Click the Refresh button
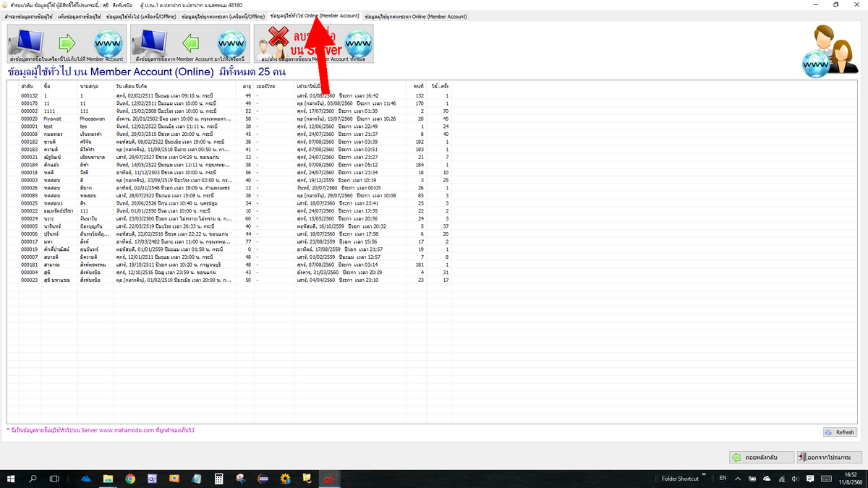The width and height of the screenshot is (868, 488). click(840, 432)
